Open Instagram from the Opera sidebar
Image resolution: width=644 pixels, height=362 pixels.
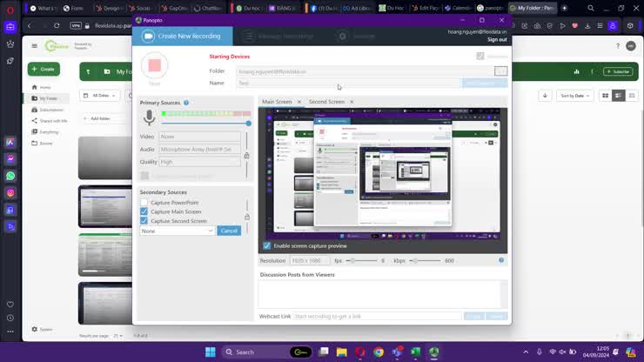click(x=10, y=192)
